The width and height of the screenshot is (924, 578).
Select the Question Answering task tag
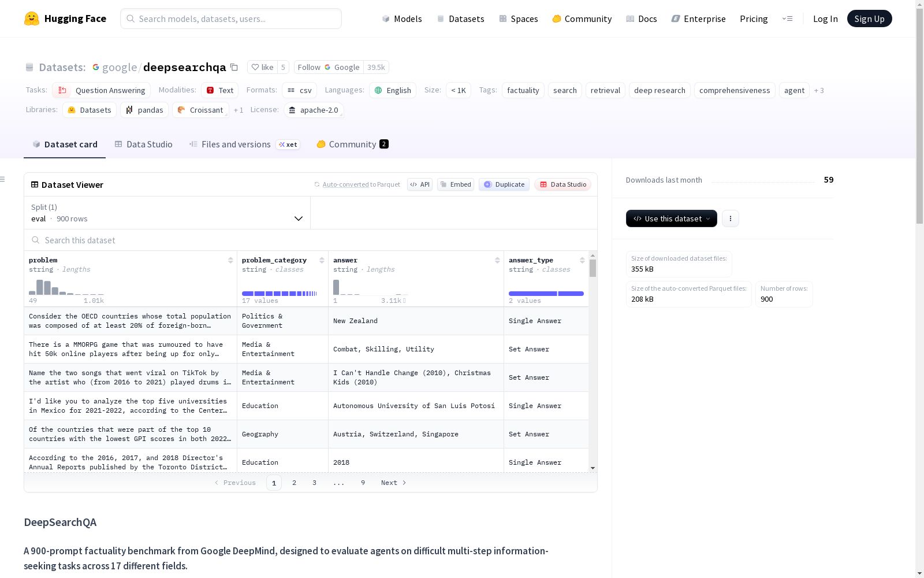[x=101, y=90]
